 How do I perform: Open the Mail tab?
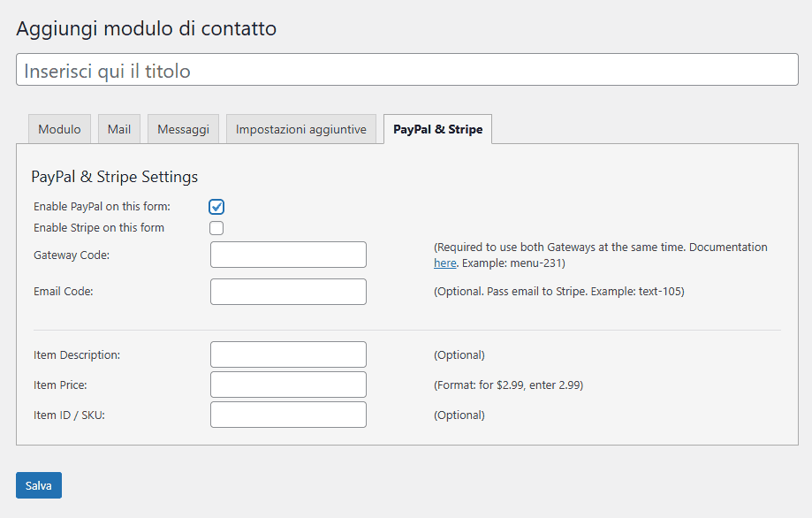[119, 129]
